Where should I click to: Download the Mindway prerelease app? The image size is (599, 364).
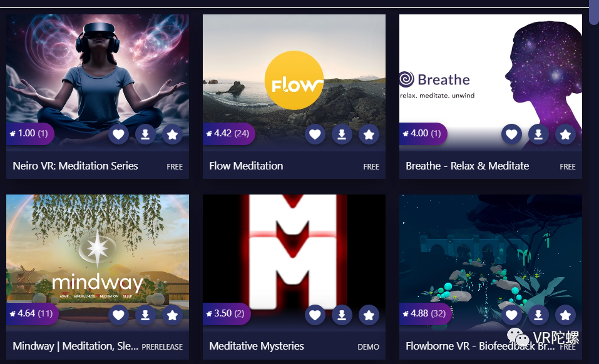[x=145, y=315]
